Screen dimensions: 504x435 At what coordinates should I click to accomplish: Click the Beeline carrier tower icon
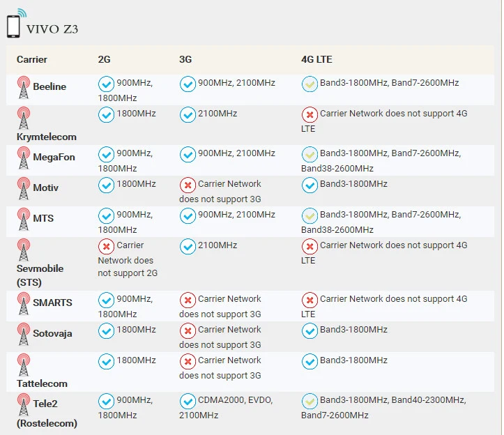24,87
